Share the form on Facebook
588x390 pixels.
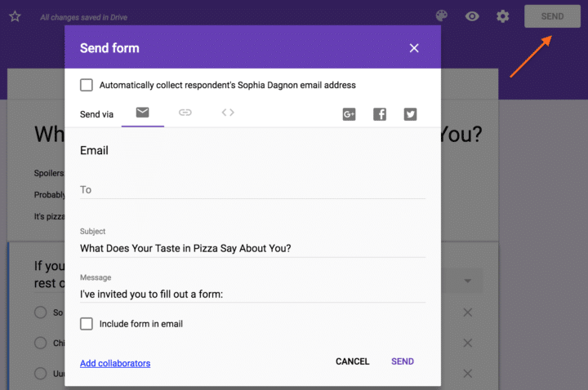coord(380,114)
